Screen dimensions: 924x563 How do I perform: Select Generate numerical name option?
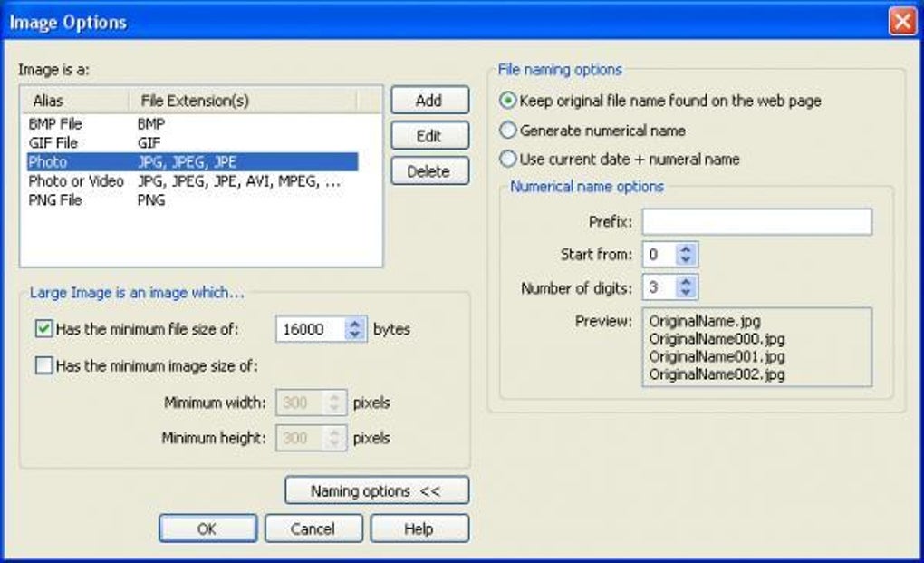click(x=508, y=130)
